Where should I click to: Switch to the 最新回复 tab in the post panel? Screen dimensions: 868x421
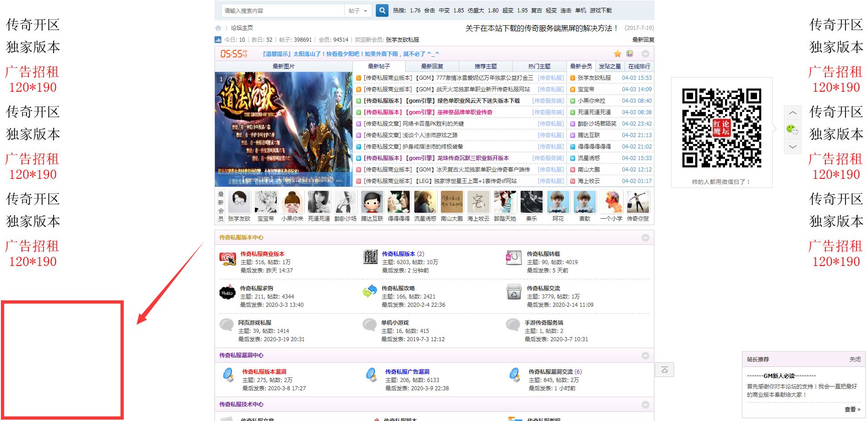point(432,66)
